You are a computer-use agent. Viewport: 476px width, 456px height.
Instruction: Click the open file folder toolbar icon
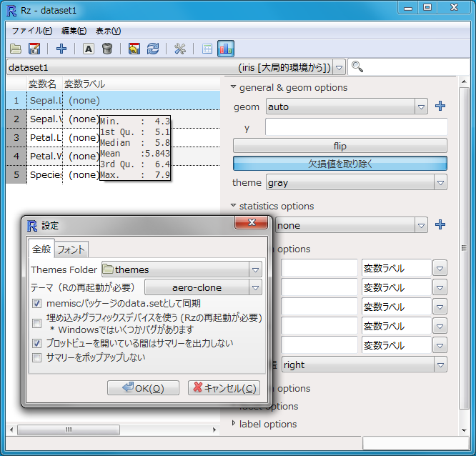pyautogui.click(x=16, y=49)
